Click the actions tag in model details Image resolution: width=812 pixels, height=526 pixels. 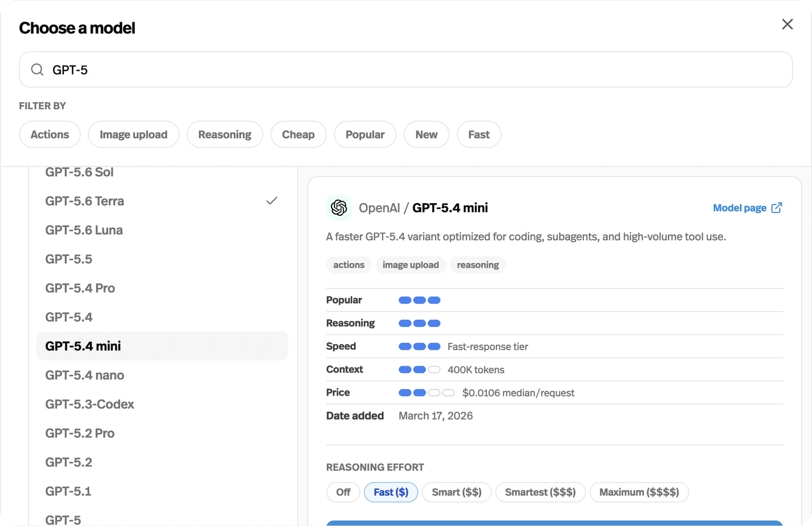pos(349,265)
